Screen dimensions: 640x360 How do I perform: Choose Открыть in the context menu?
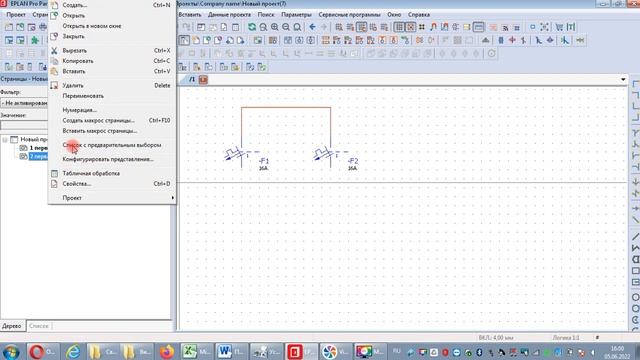point(73,16)
